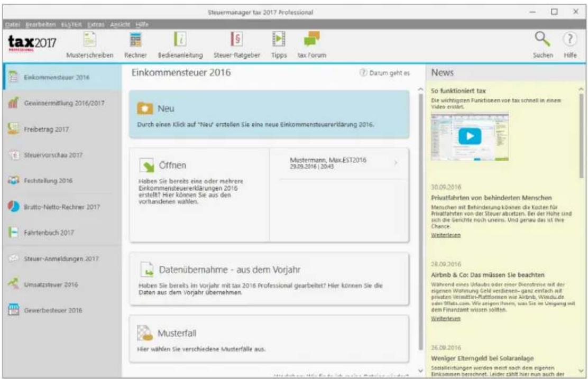This screenshot has width=588, height=379.
Task: Open the tax Forum chat icon
Action: [311, 39]
